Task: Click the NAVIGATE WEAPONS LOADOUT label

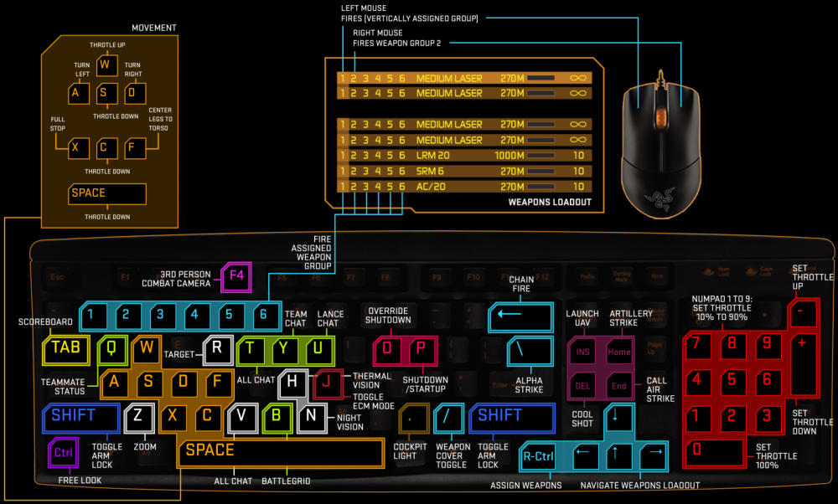Action: [x=639, y=486]
